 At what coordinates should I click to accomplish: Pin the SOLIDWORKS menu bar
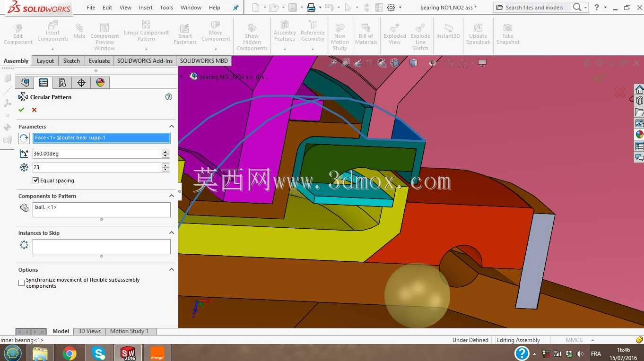pos(235,8)
